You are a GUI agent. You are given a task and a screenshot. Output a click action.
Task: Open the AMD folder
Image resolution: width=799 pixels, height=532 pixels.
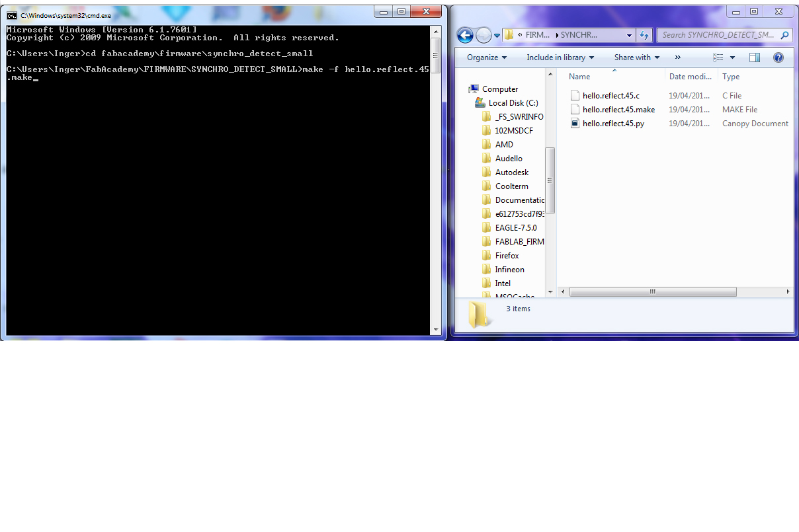[504, 145]
